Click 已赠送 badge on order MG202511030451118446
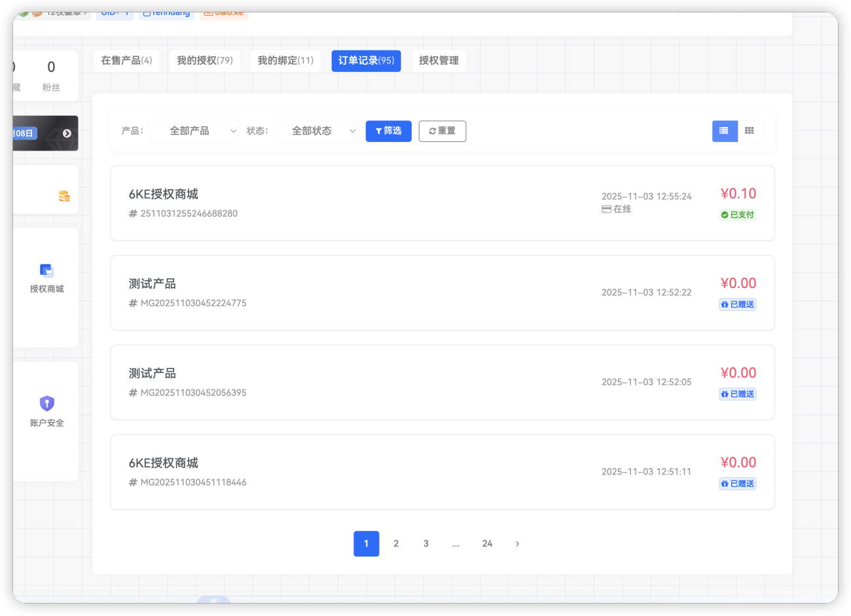Image resolution: width=851 pixels, height=616 pixels. pyautogui.click(x=738, y=484)
